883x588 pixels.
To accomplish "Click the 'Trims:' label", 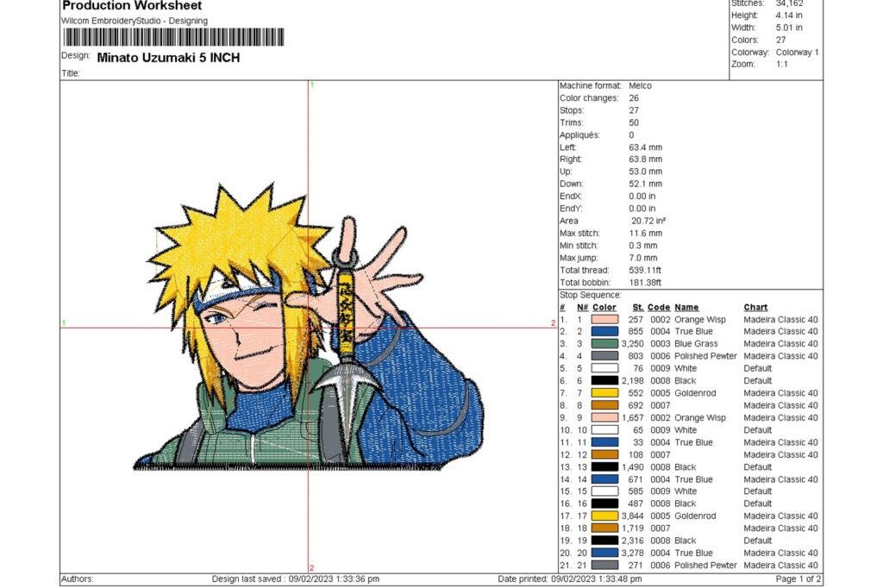I will pos(571,122).
